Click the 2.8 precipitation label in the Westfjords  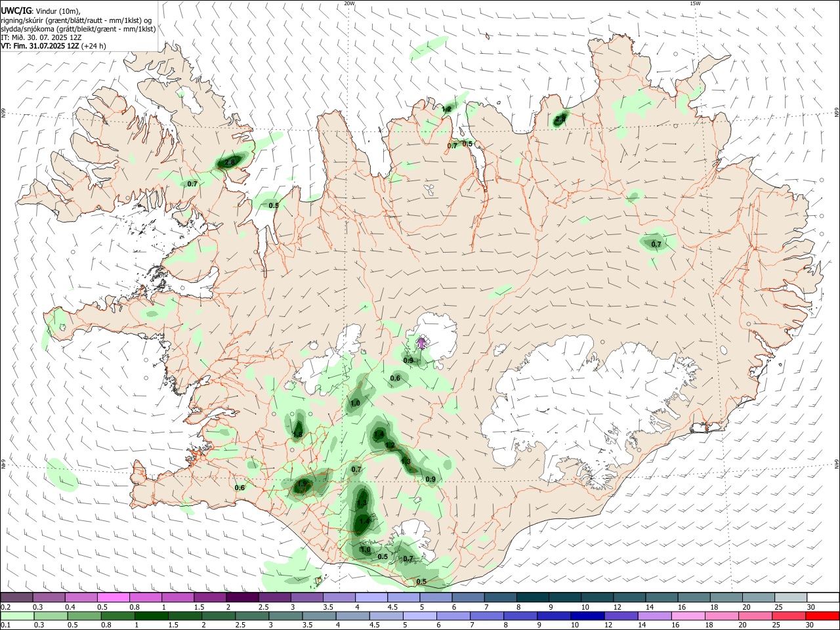(x=230, y=162)
